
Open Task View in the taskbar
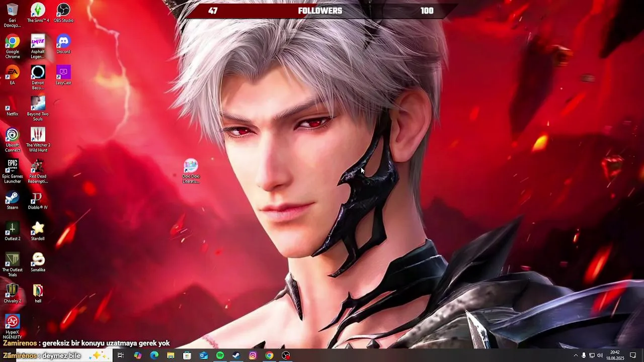pyautogui.click(x=121, y=355)
